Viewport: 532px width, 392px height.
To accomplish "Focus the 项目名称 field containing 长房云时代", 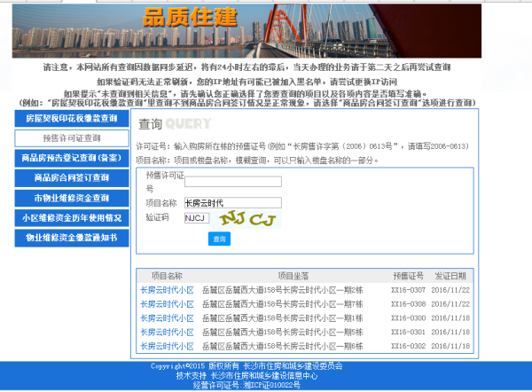I will click(232, 203).
